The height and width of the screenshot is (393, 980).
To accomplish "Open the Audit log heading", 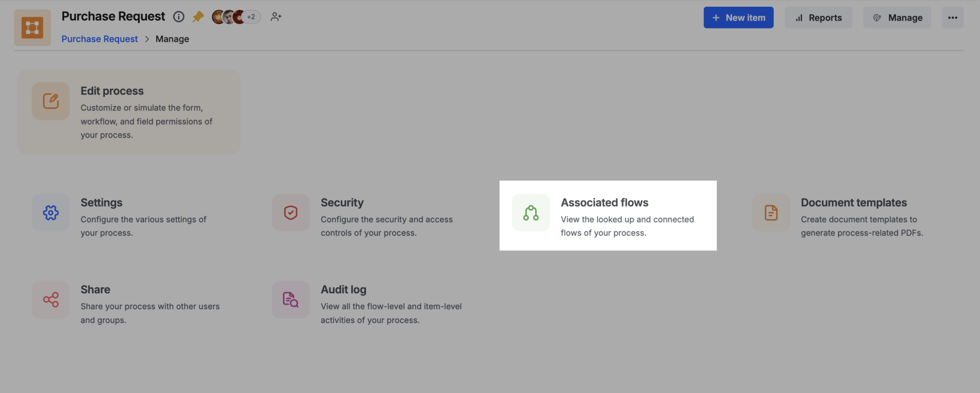I will click(344, 289).
